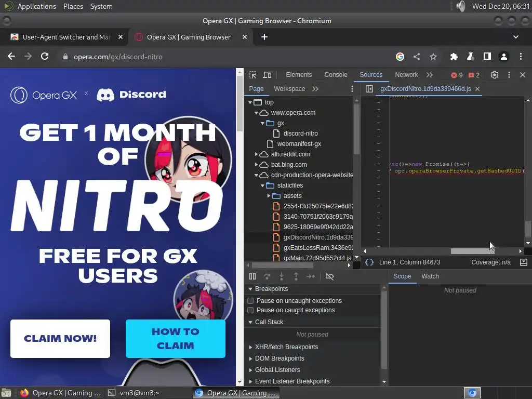The width and height of the screenshot is (532, 399).
Task: Toggle the browser side panel icon
Action: tap(487, 56)
